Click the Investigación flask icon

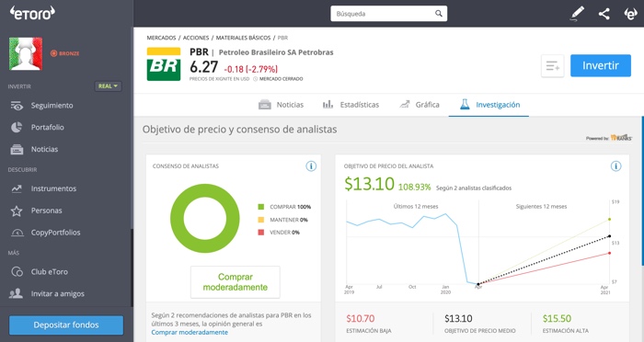pyautogui.click(x=465, y=104)
